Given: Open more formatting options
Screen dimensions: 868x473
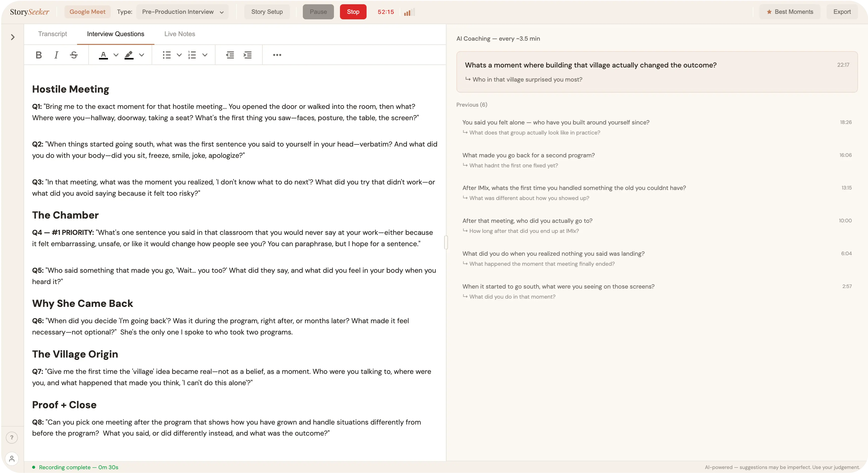Looking at the screenshot, I should pos(277,55).
